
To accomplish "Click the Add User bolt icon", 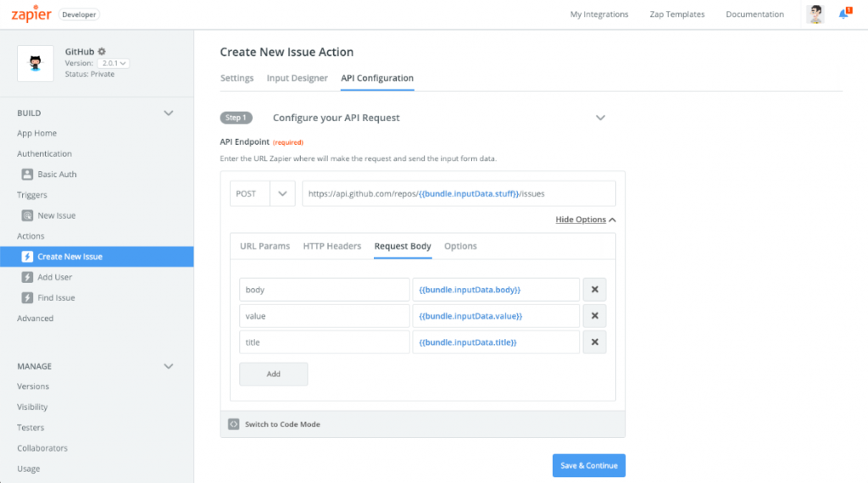I will 27,277.
